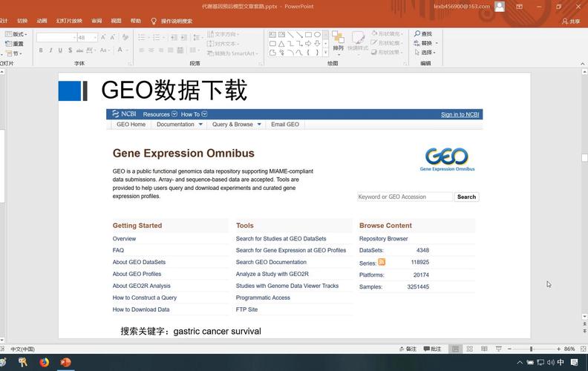The width and height of the screenshot is (588, 371).
Task: Open the Share (共享) button
Action: (x=571, y=22)
